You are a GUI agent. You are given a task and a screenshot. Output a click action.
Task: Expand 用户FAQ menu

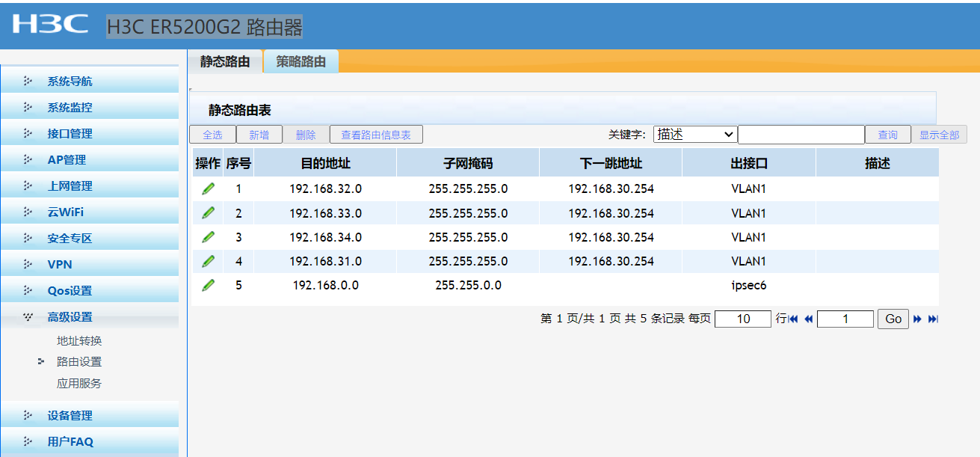coord(90,442)
